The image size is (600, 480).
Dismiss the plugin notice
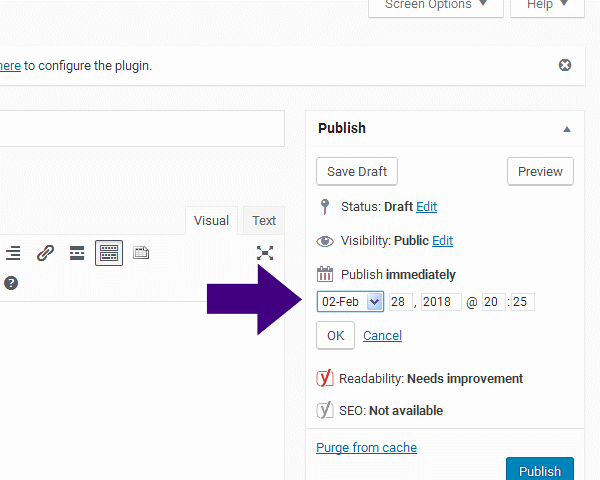[565, 65]
